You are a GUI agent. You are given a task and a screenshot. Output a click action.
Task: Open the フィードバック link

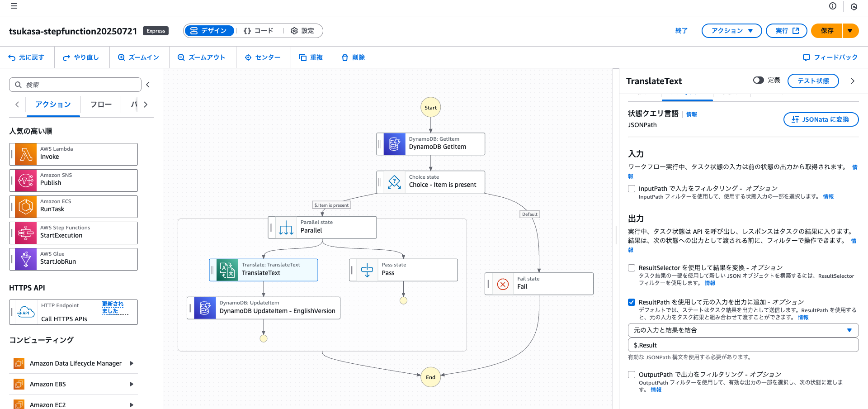click(x=830, y=57)
